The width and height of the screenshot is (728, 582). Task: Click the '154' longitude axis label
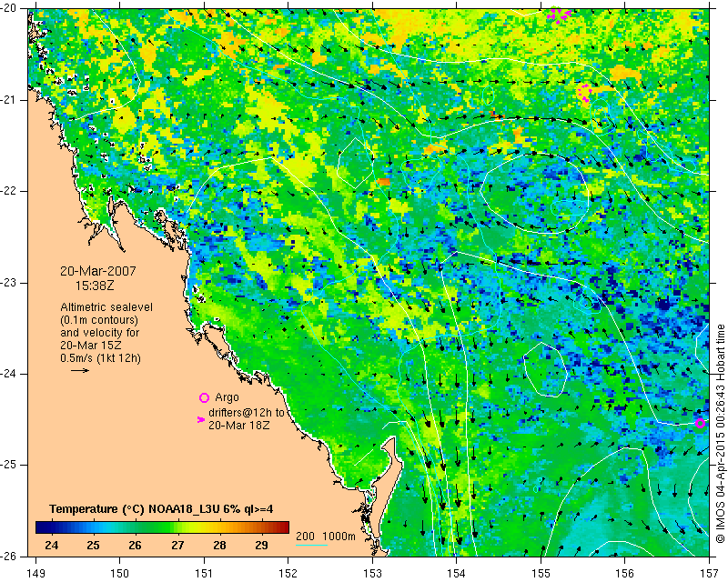[x=457, y=573]
